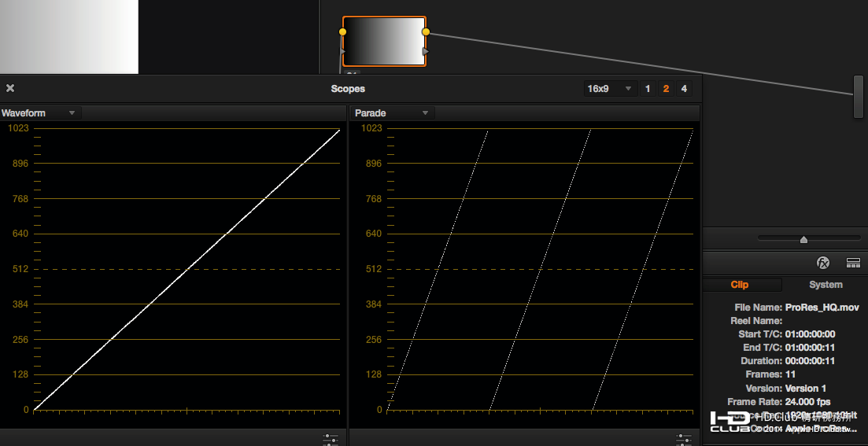
Task: Click the OpenFX icon
Action: tap(823, 263)
